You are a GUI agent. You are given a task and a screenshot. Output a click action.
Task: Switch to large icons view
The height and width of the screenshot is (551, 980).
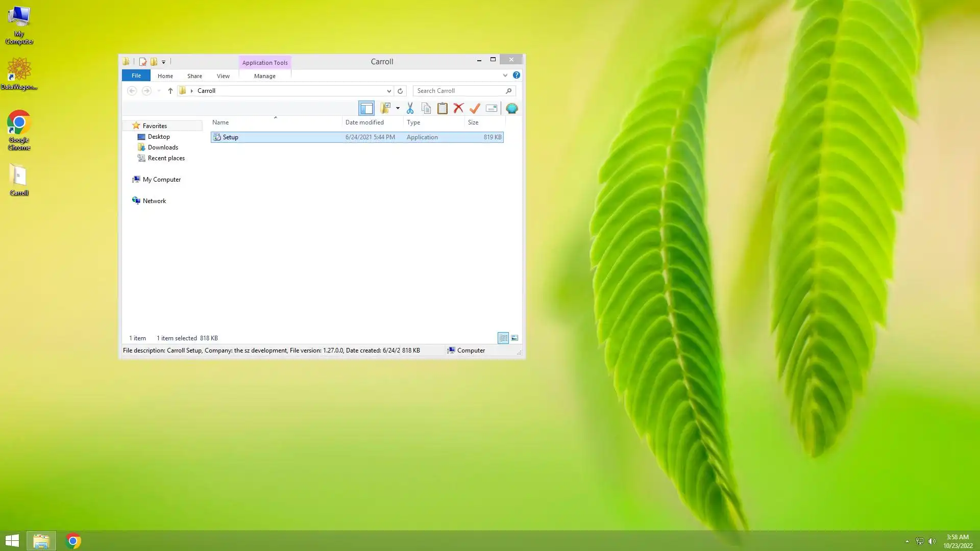click(514, 338)
